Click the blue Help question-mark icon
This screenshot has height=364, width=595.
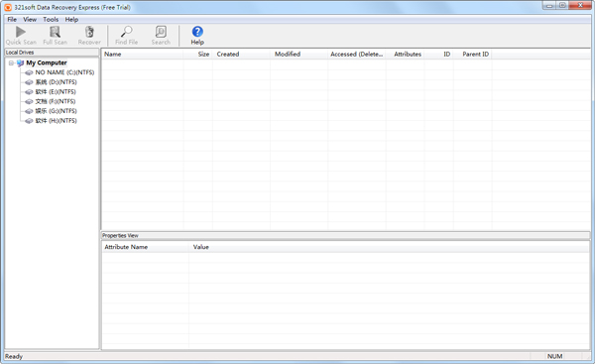[197, 32]
